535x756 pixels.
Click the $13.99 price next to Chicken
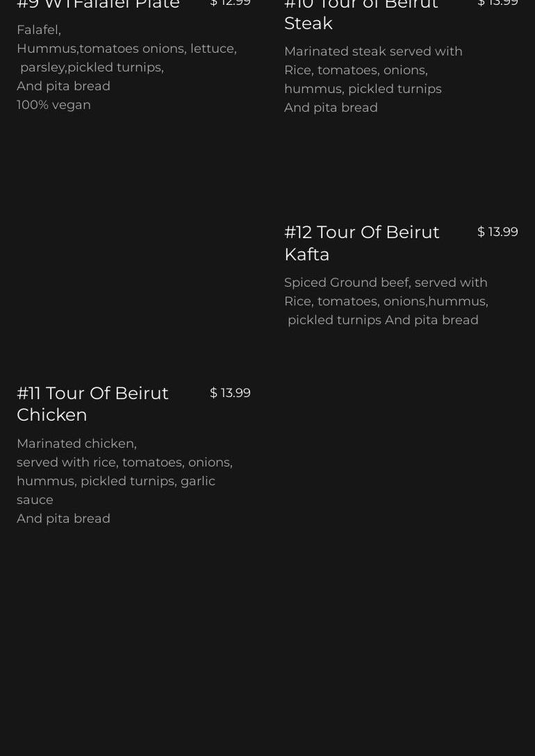230,393
